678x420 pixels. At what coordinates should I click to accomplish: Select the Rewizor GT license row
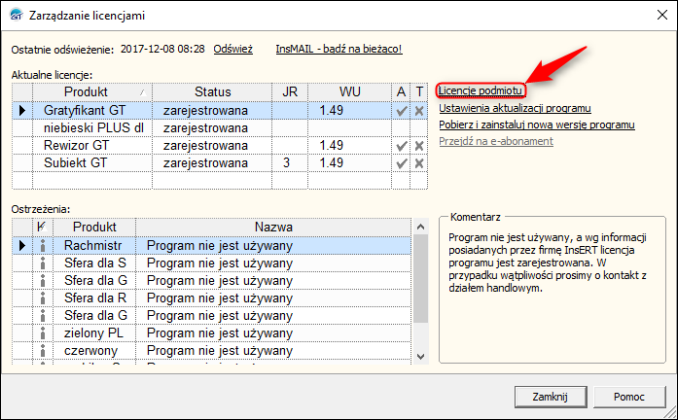(x=220, y=146)
